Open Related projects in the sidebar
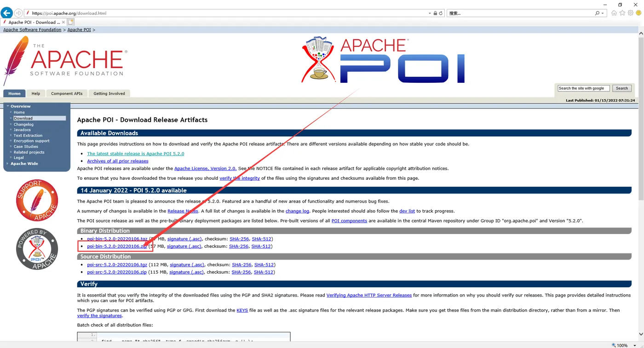This screenshot has width=644, height=348. (x=29, y=152)
